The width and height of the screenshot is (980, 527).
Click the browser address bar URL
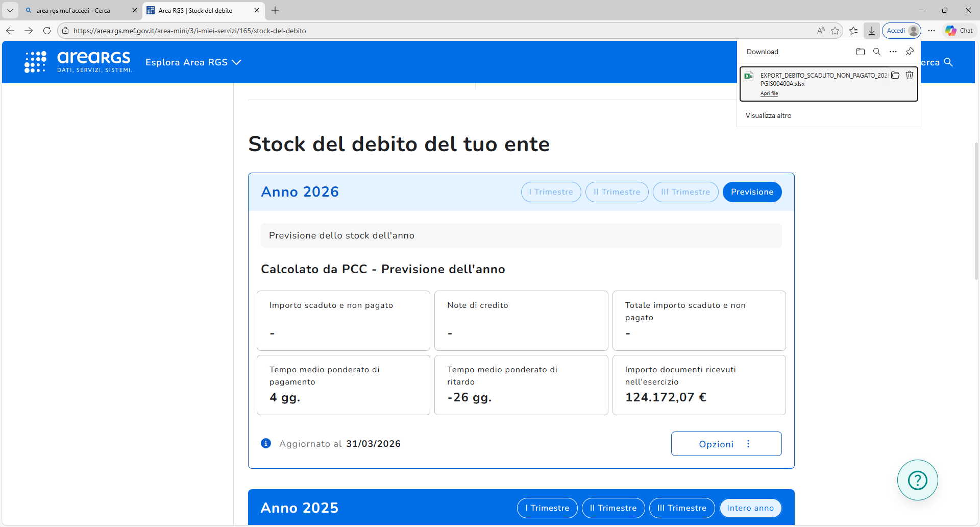189,31
